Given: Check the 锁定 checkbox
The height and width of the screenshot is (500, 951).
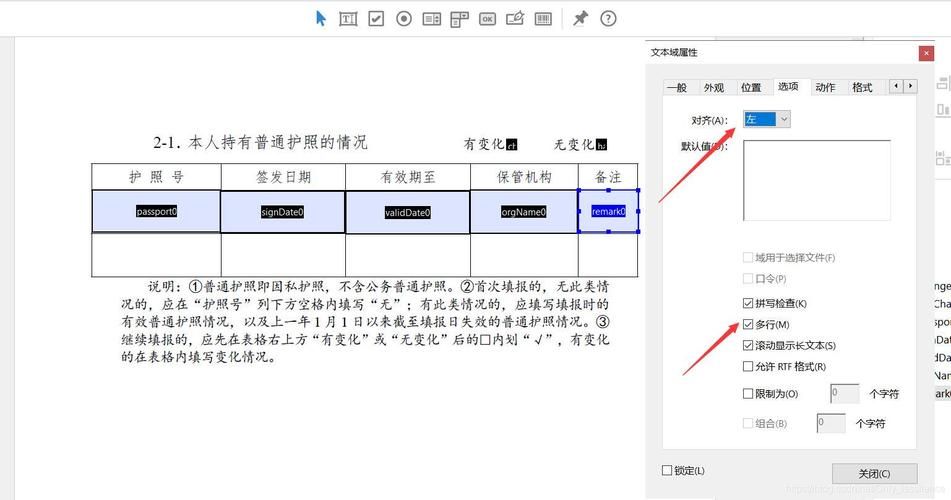Looking at the screenshot, I should [x=667, y=470].
